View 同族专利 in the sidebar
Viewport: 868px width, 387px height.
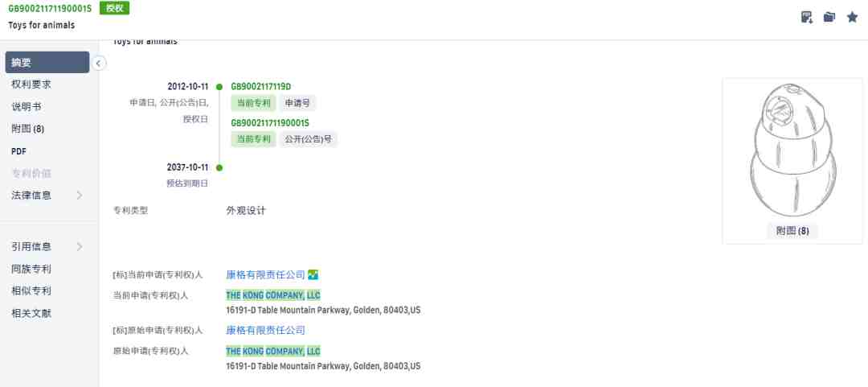click(32, 269)
